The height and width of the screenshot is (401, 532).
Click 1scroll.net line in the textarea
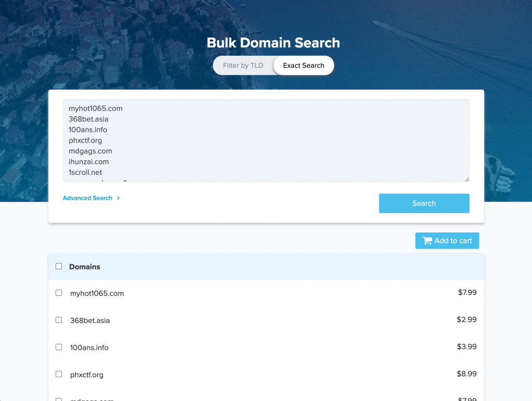pyautogui.click(x=85, y=173)
